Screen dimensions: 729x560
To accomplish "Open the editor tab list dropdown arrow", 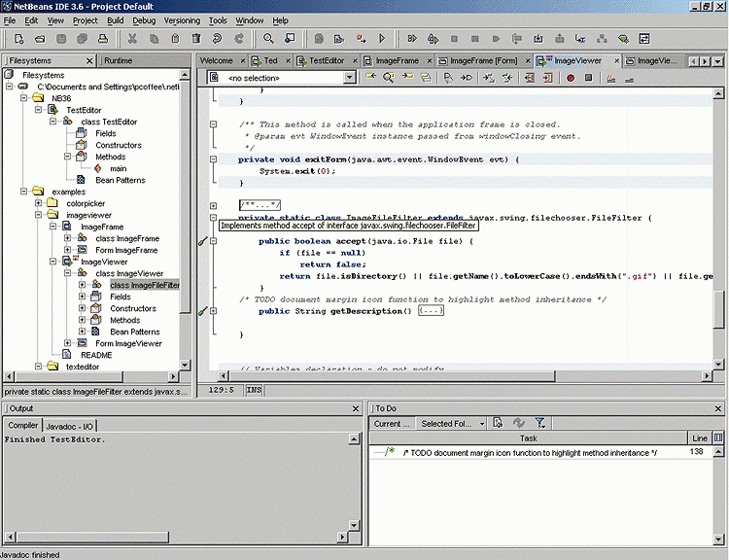I will point(718,61).
